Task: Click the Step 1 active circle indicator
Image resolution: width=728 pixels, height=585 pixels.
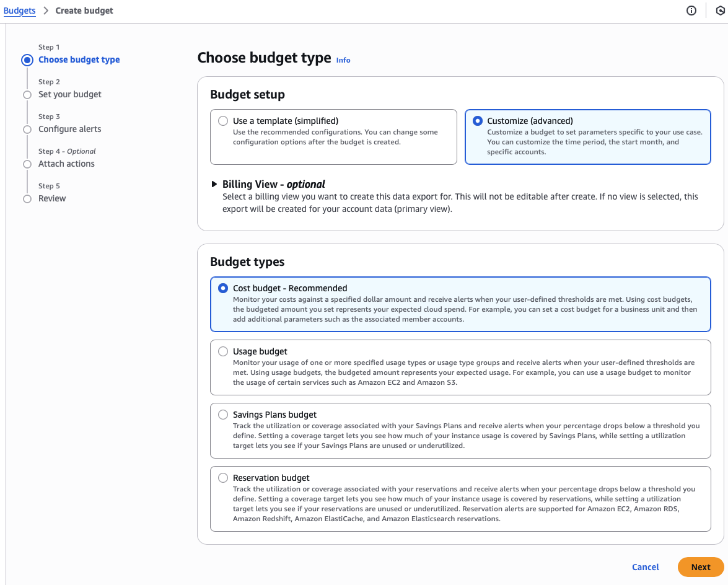Action: 27,60
